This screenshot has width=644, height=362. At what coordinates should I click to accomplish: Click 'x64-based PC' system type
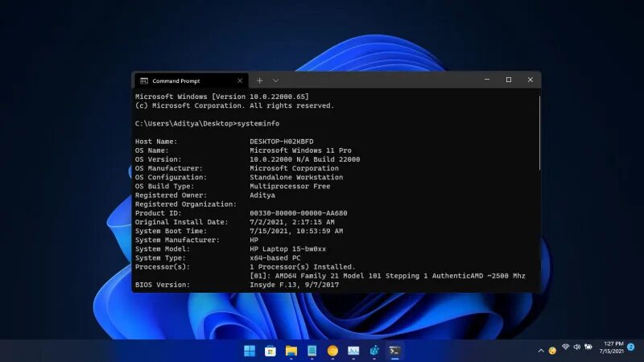(275, 258)
